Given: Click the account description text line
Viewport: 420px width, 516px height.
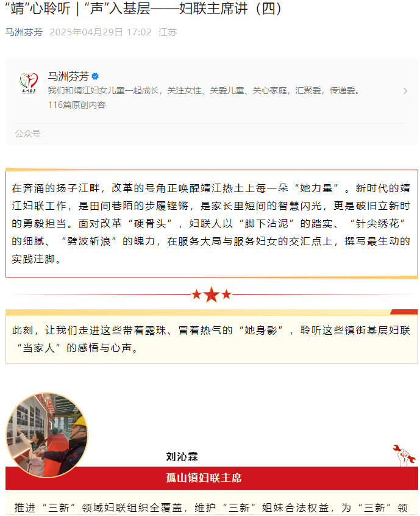Looking at the screenshot, I should [x=204, y=90].
